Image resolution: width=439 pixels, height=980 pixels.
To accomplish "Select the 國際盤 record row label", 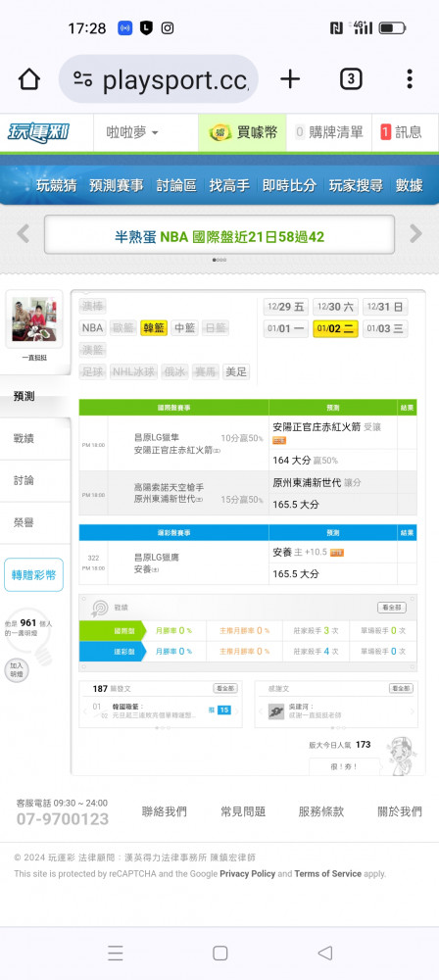I will (113, 630).
